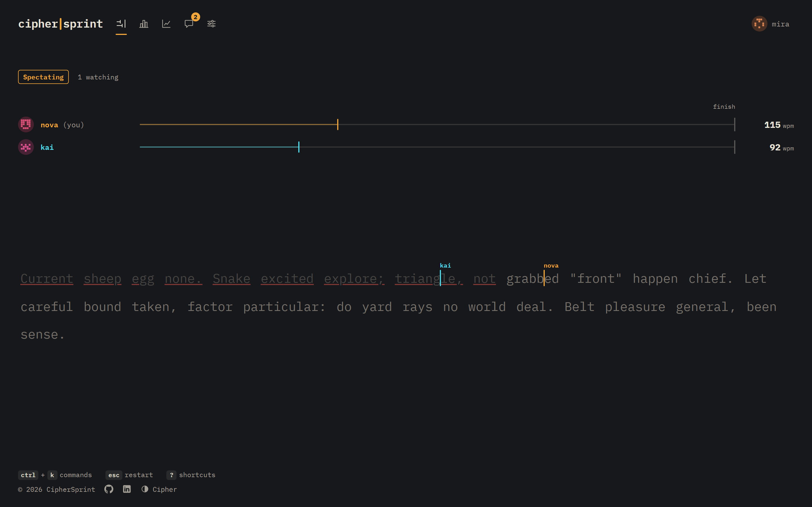Click mira's profile avatar

coord(759,24)
